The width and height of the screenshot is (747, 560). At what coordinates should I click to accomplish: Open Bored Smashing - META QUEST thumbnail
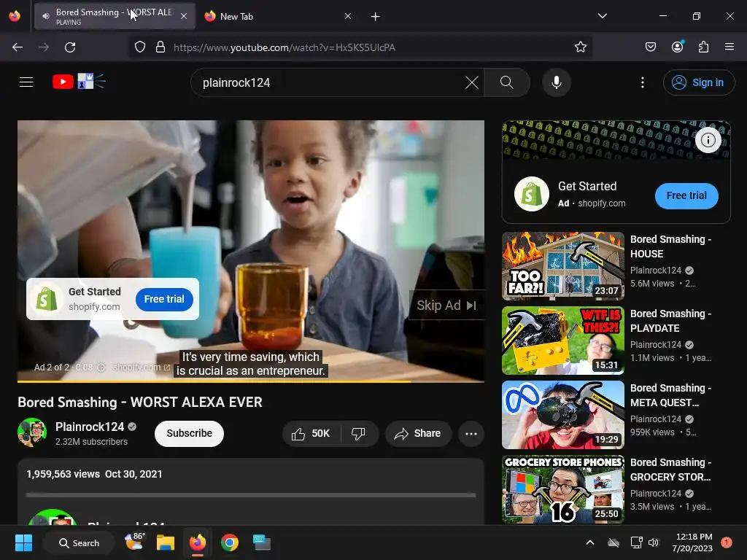(562, 415)
